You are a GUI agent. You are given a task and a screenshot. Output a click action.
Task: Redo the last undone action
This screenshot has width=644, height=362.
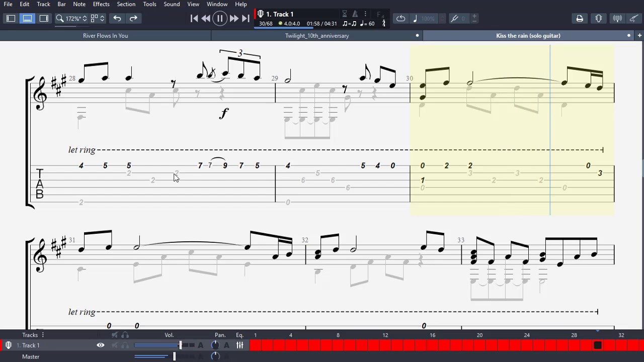(x=133, y=19)
